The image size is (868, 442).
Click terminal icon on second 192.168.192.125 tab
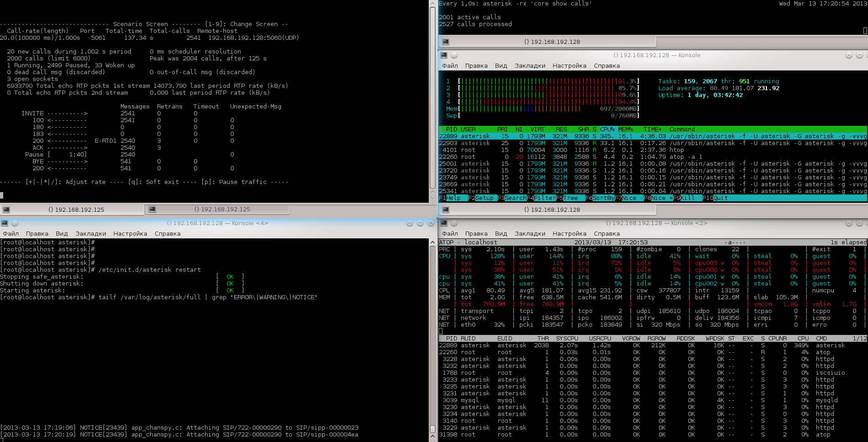click(152, 210)
